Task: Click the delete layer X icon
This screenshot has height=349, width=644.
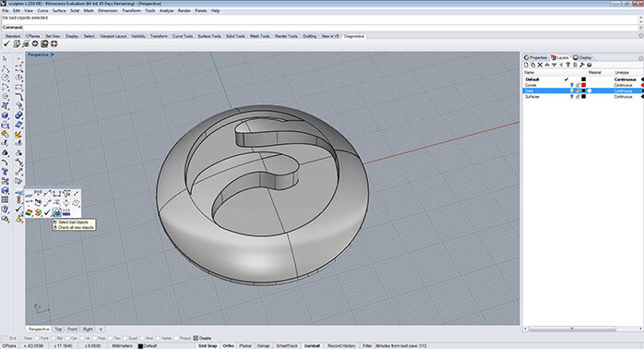Action: [x=540, y=65]
